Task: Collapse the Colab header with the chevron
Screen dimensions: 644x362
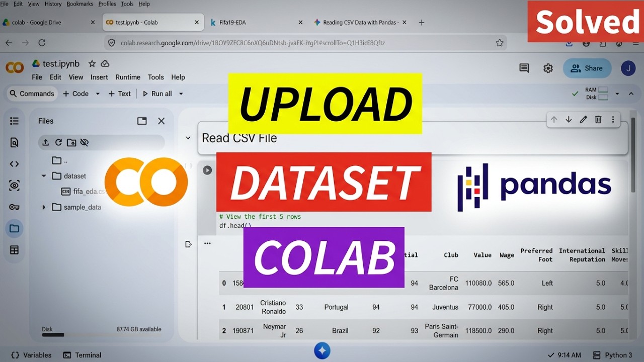Action: (631, 94)
